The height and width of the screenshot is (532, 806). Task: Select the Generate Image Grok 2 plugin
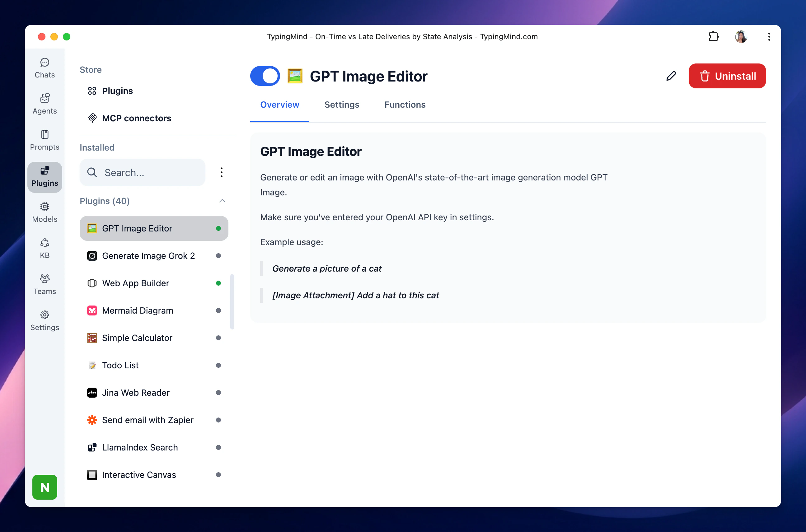click(154, 255)
